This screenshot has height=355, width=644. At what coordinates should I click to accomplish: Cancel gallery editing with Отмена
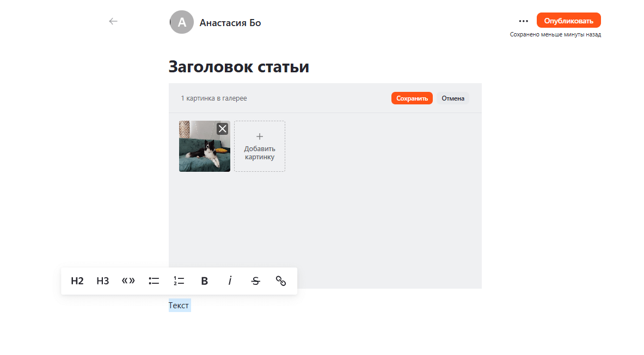pyautogui.click(x=452, y=98)
